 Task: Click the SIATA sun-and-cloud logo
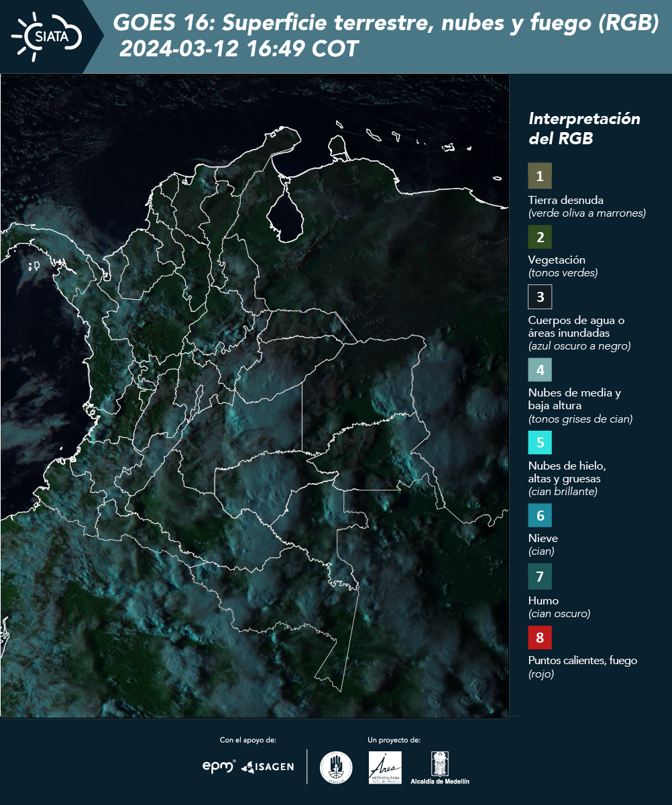pyautogui.click(x=47, y=36)
